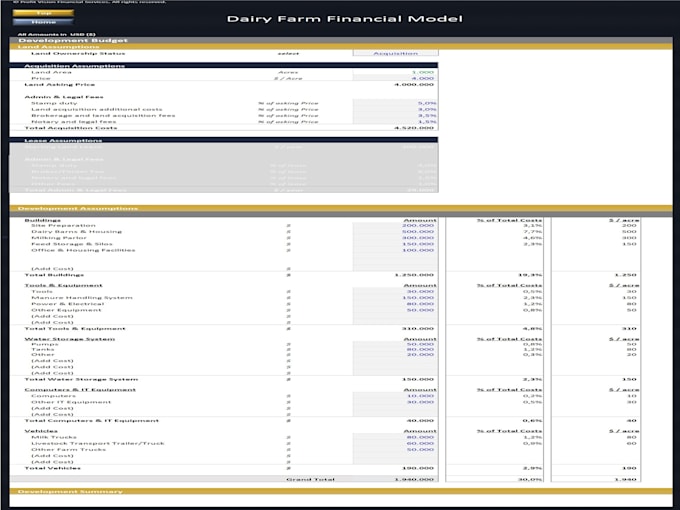This screenshot has height=510, width=680.
Task: Select Milk Trucks amount 80.000 cell
Action: coord(396,437)
